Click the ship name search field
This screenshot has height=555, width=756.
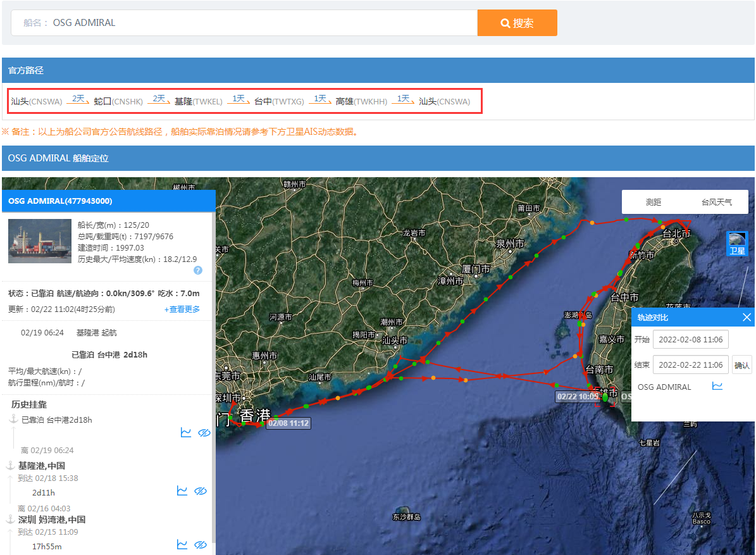tap(244, 23)
